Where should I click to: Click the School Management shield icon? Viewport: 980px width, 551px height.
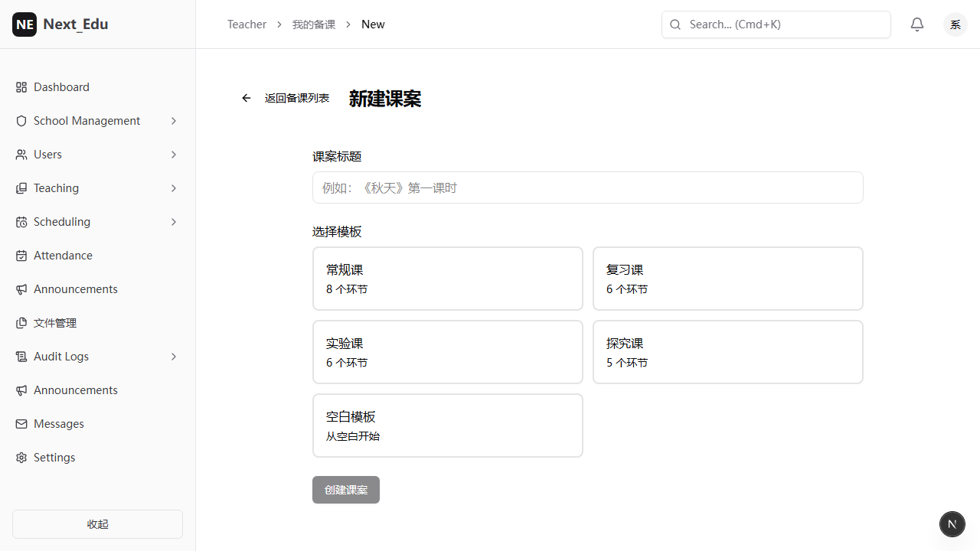click(21, 121)
